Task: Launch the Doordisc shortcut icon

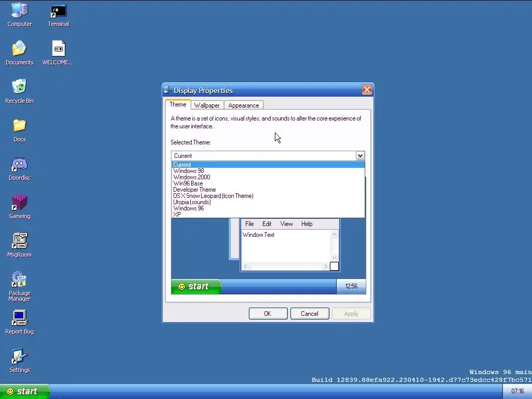Action: tap(20, 169)
